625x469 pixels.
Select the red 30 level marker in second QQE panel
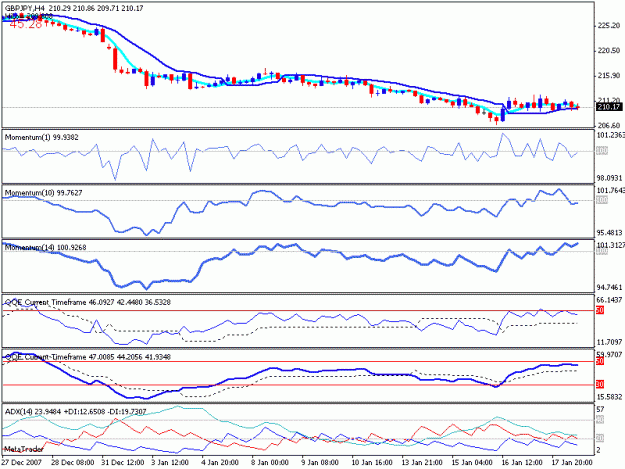click(x=600, y=385)
